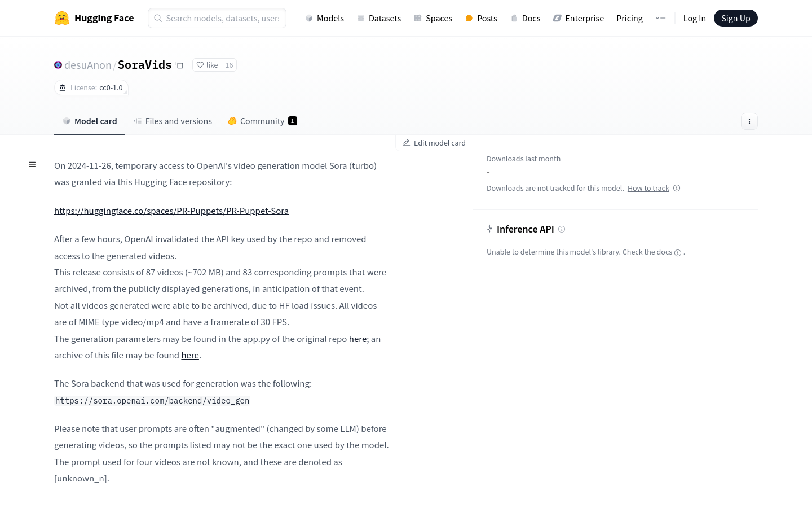This screenshot has width=812, height=508.
Task: Open the SoraVids repository title link
Action: click(x=144, y=65)
